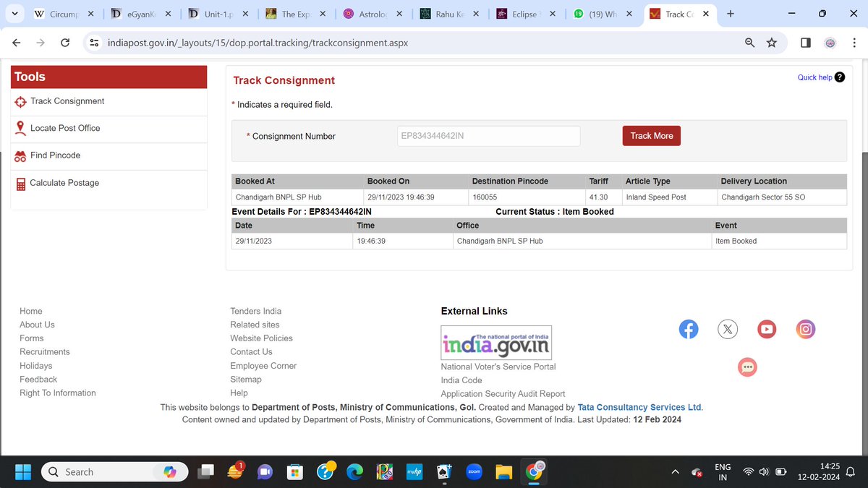868x488 pixels.
Task: Open Application Security Audit Report link
Action: [x=503, y=394]
